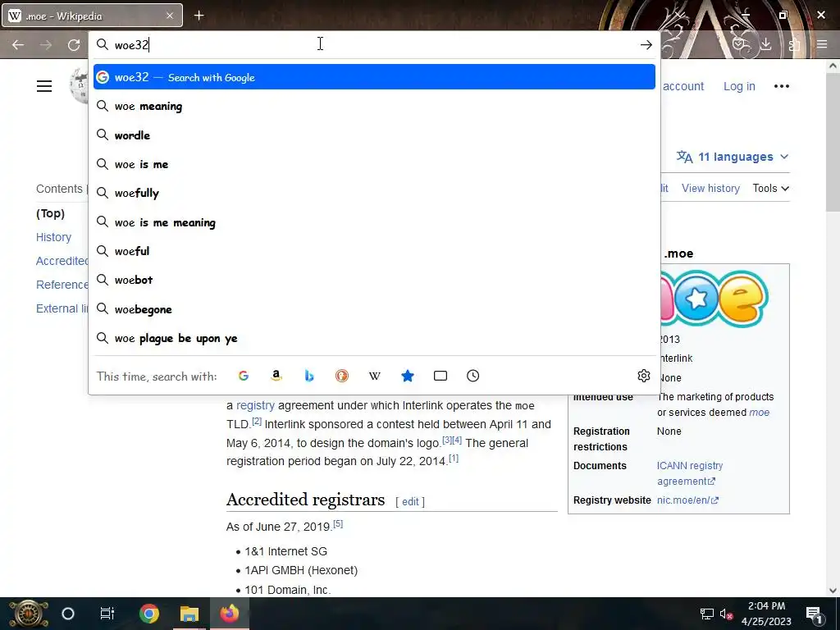Click the Firefox taskbar icon
The width and height of the screenshot is (840, 630).
(230, 614)
